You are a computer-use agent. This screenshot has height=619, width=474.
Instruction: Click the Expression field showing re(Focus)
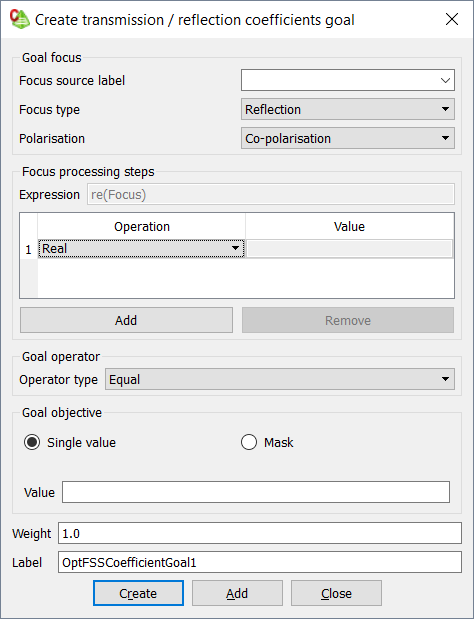pyautogui.click(x=271, y=194)
